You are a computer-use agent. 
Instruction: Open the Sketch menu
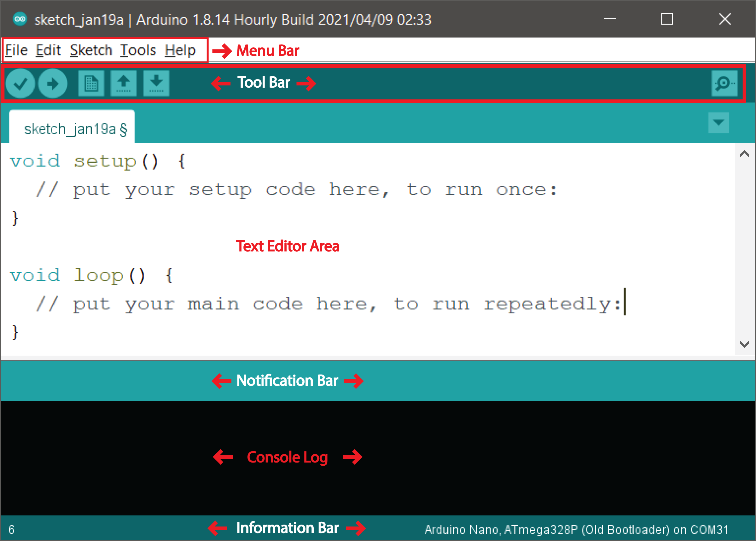coord(91,51)
